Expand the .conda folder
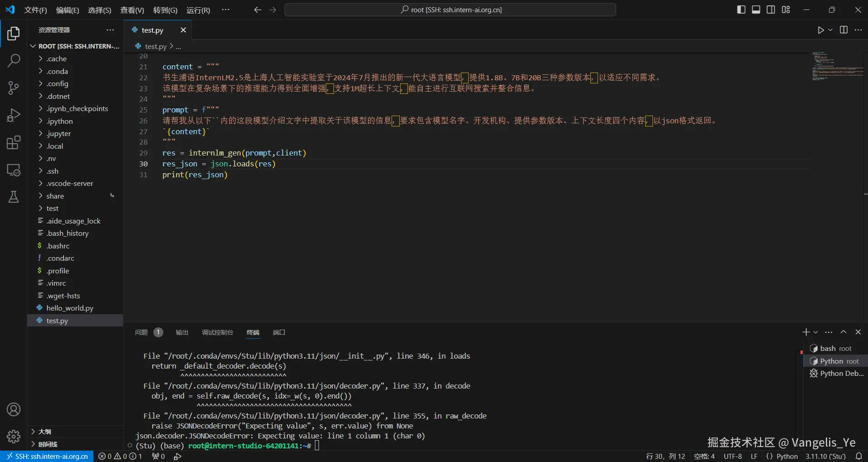 (x=57, y=71)
